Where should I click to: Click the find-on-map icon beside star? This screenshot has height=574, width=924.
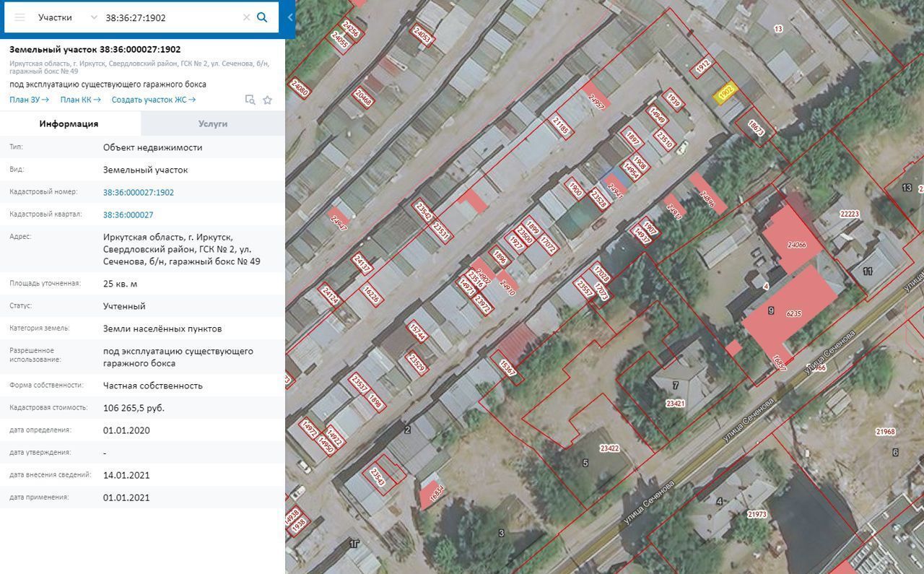(x=250, y=100)
